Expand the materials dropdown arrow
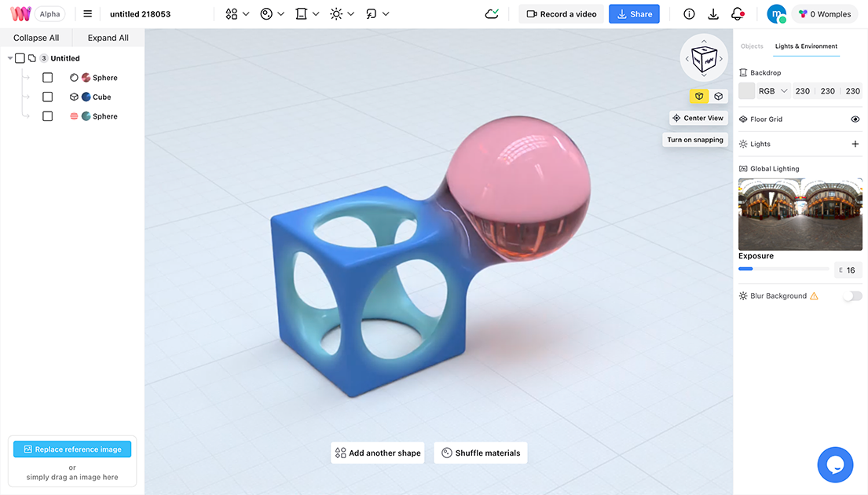Viewport: 868px width, 495px height. [280, 14]
